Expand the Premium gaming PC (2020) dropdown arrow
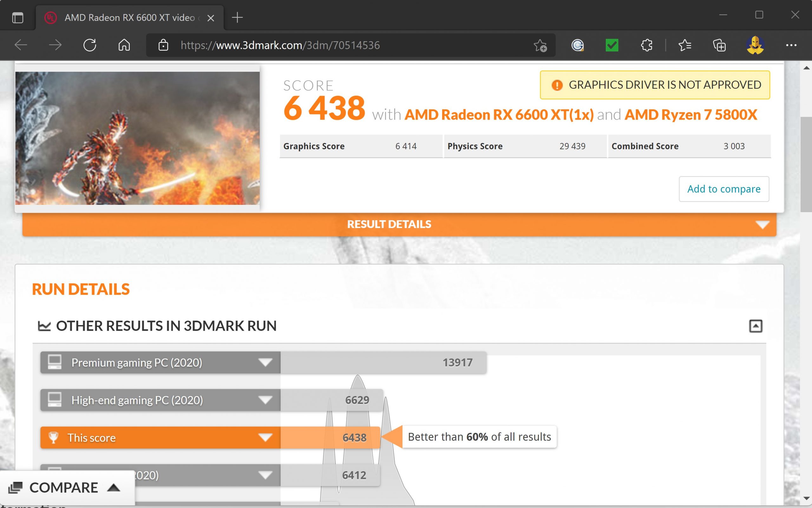This screenshot has height=508, width=812. pyautogui.click(x=265, y=362)
